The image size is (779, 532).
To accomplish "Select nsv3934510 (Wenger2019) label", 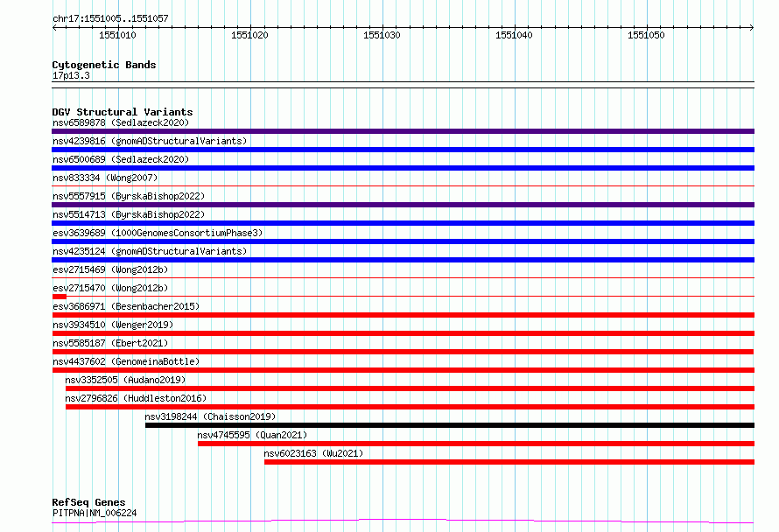I will tap(113, 325).
